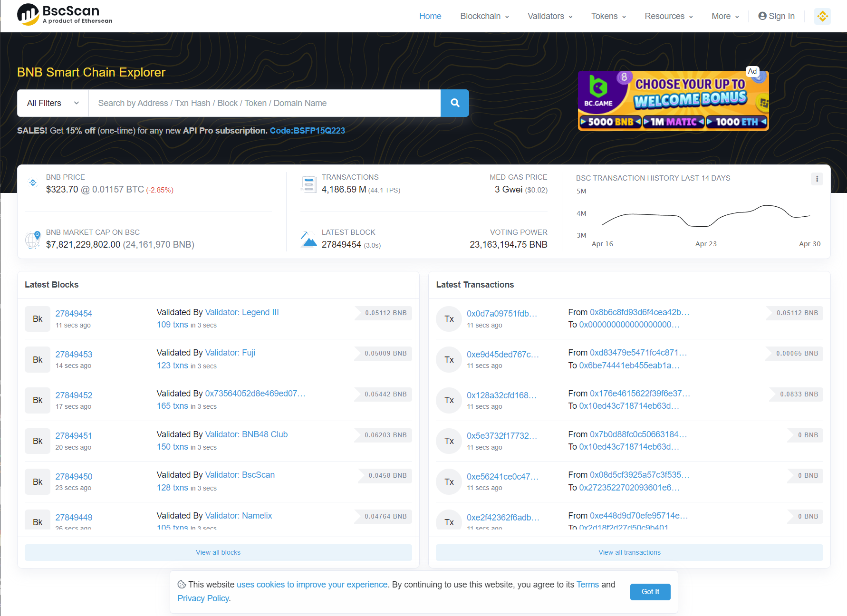Click the Bk icon for block 27849454
This screenshot has width=847, height=616.
coord(38,319)
